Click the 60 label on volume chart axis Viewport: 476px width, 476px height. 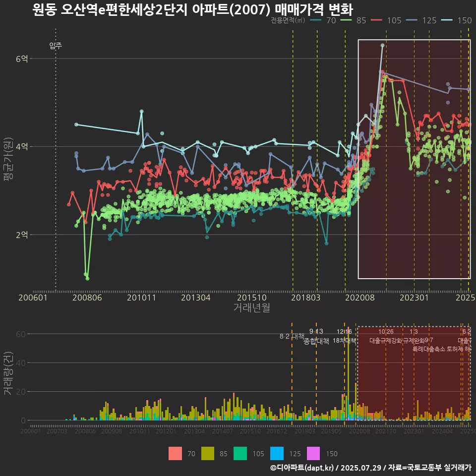pyautogui.click(x=21, y=334)
